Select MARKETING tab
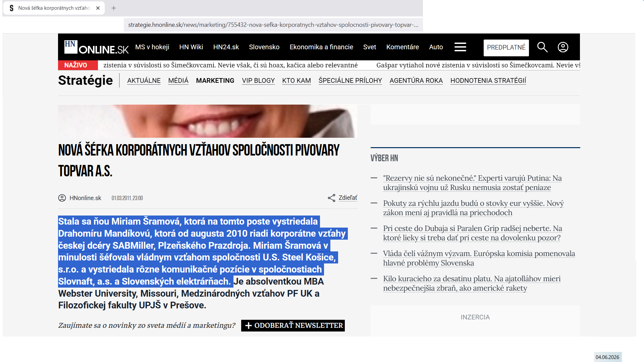The image size is (644, 362). 215,81
